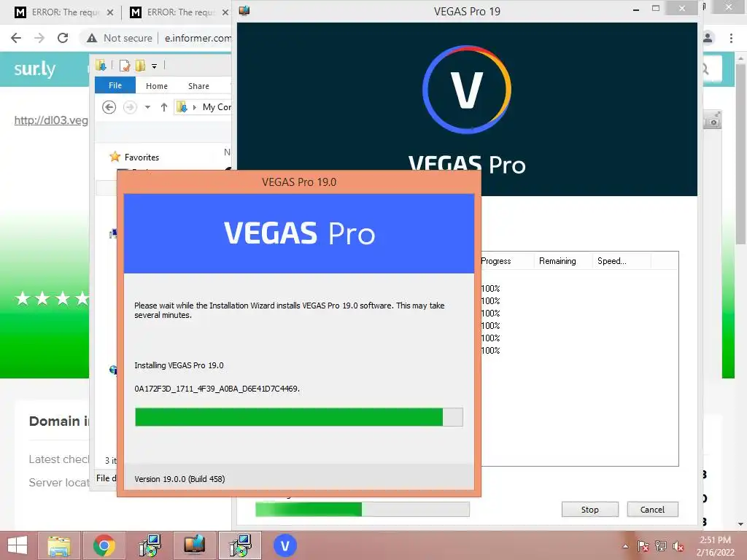Click the first installer icon in taskbar
Image resolution: width=747 pixels, height=560 pixels.
click(149, 545)
